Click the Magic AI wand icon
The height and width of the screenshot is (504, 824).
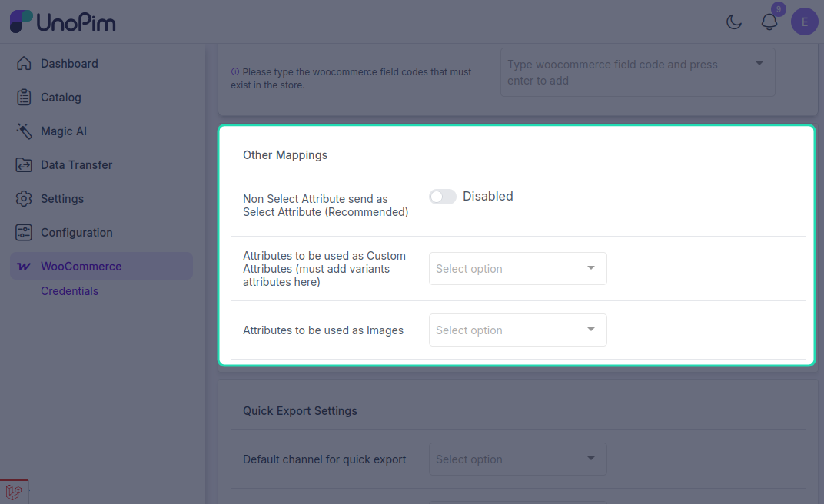(x=24, y=131)
